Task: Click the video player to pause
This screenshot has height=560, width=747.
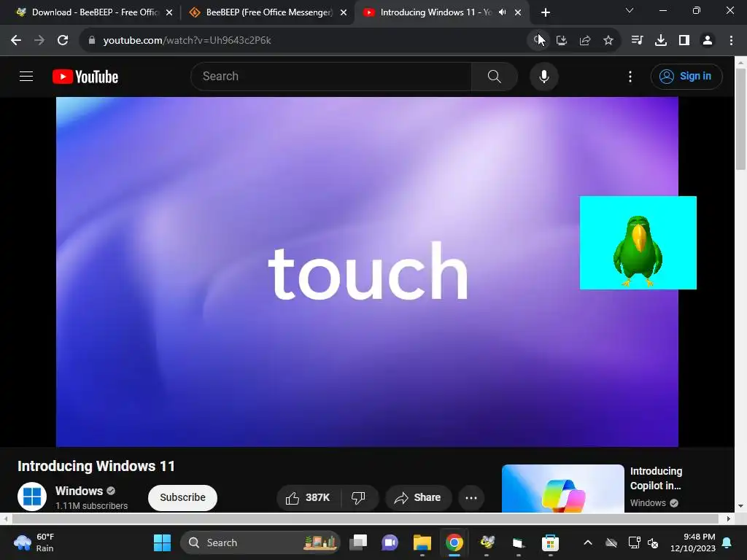Action: pos(367,272)
